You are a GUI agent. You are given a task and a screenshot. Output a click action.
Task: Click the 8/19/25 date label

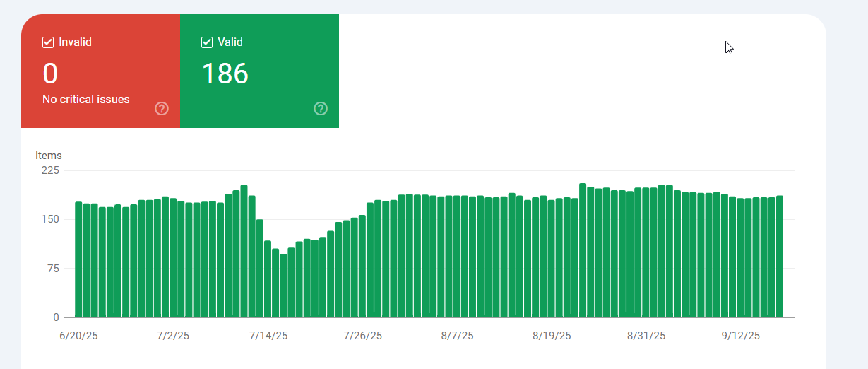tap(552, 336)
